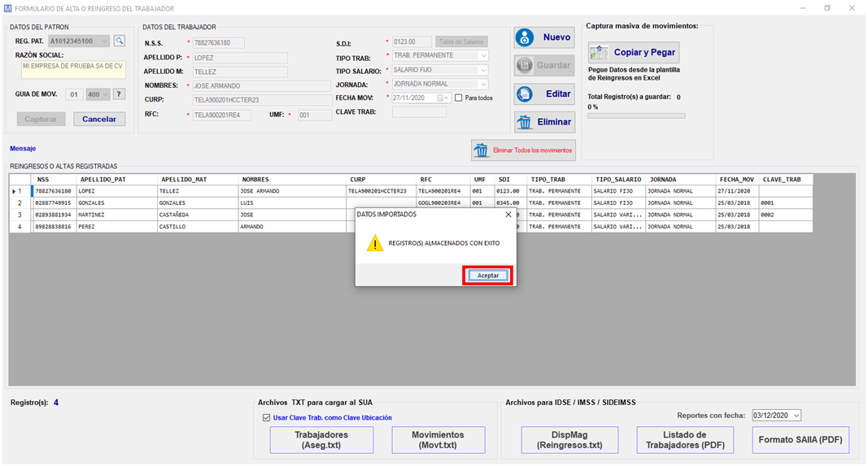Click the APELLIDO P field

click(240, 58)
